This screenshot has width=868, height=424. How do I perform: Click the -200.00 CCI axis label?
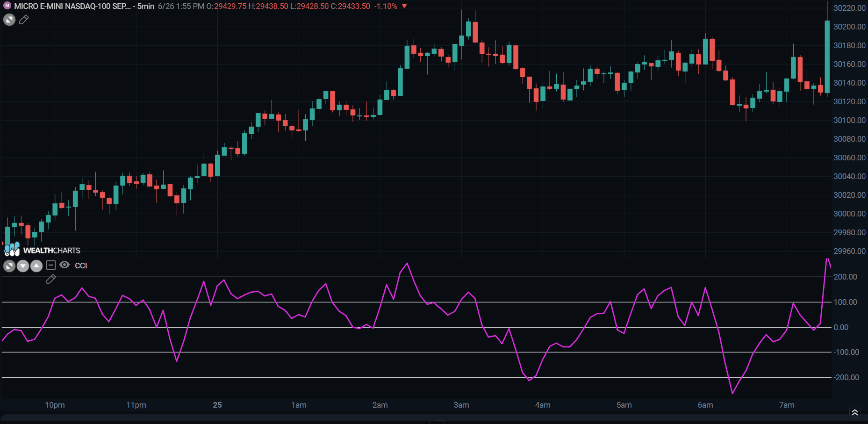point(846,377)
